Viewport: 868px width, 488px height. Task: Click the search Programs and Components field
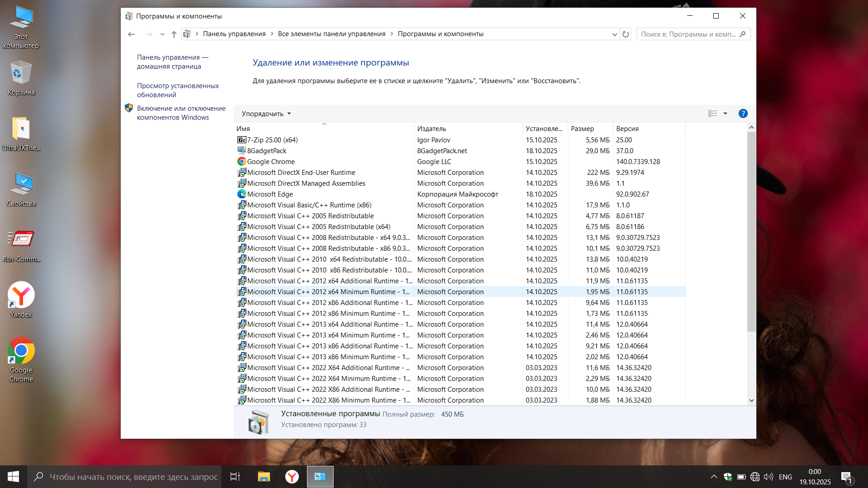tap(688, 34)
